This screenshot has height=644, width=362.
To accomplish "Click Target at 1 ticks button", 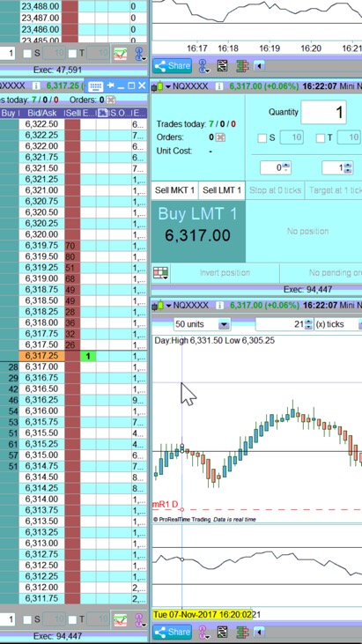I will click(333, 190).
